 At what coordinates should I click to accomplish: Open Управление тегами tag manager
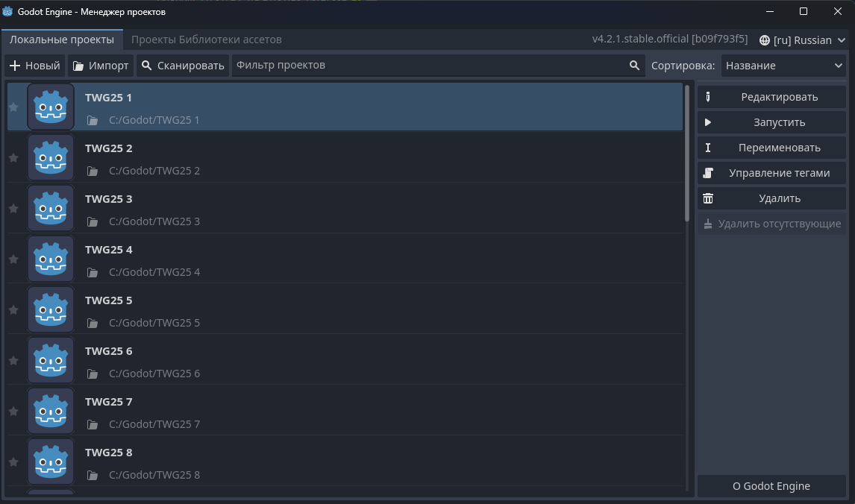point(771,173)
